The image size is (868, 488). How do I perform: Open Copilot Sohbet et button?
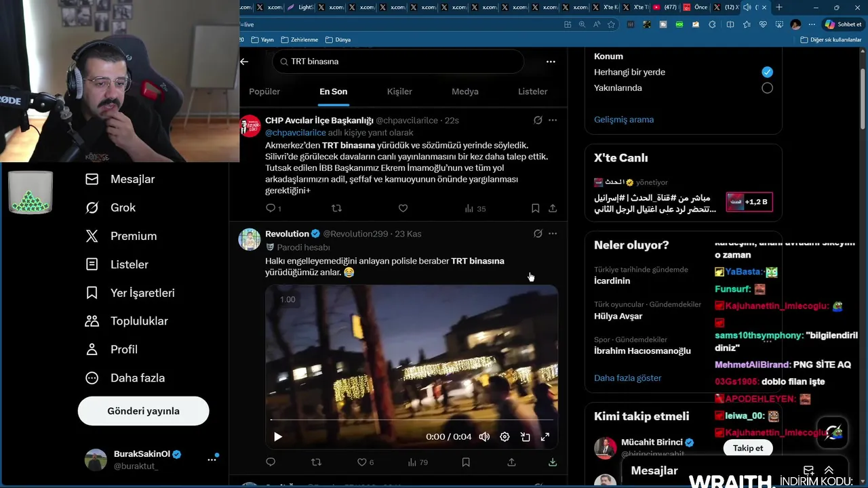(843, 24)
